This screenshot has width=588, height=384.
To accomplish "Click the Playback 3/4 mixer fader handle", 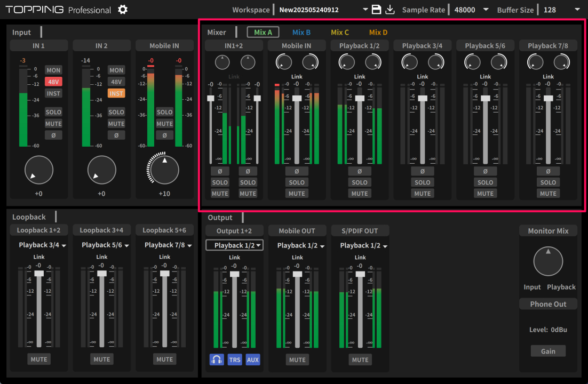I will click(423, 98).
